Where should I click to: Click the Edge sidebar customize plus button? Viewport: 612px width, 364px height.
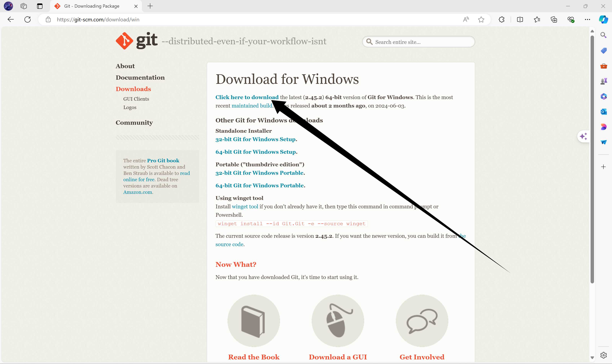[603, 167]
